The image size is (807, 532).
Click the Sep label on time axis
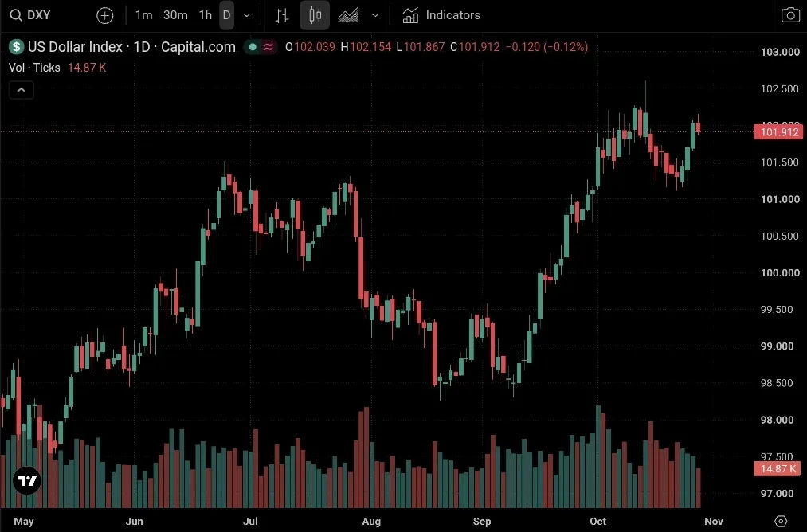(482, 521)
